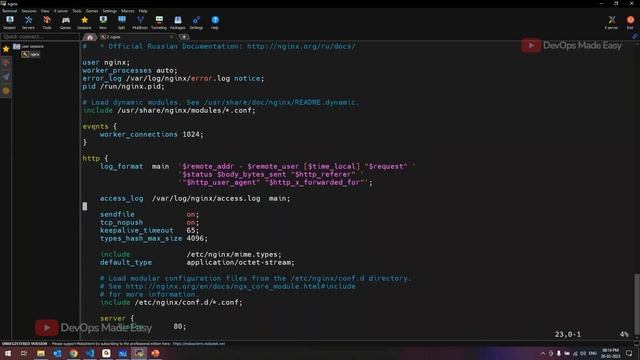The width and height of the screenshot is (640, 360).
Task: Select the star Sessions sidebar icon
Action: [x=6, y=49]
